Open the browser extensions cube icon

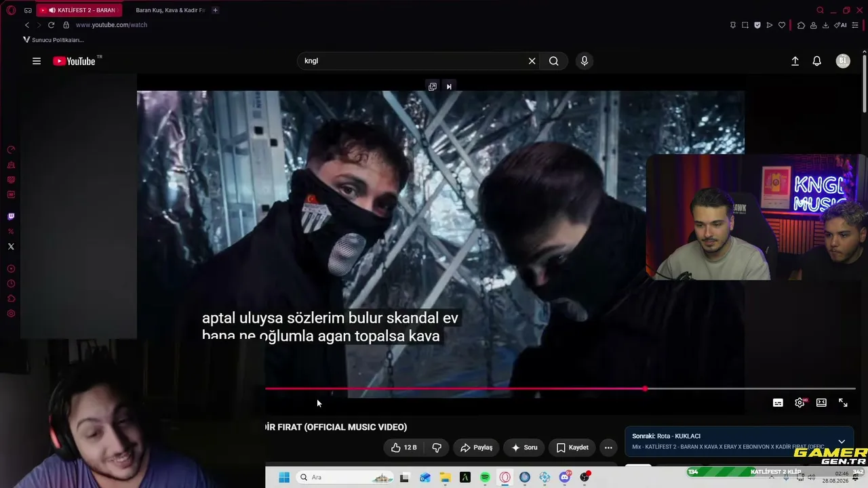coord(801,25)
